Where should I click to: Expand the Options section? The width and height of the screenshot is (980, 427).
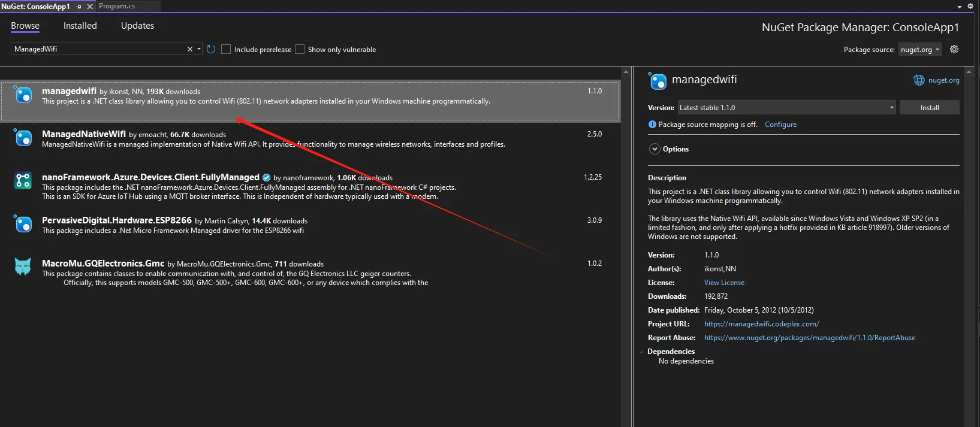[x=655, y=149]
